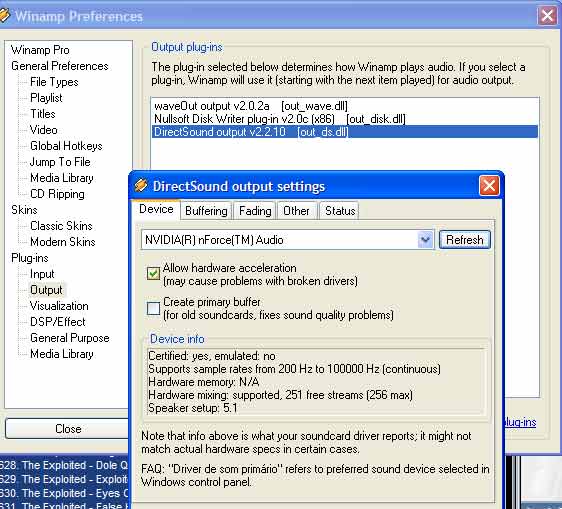Open the NVIDIA nForce Audio device dropdown
This screenshot has width=562, height=509.
point(425,239)
